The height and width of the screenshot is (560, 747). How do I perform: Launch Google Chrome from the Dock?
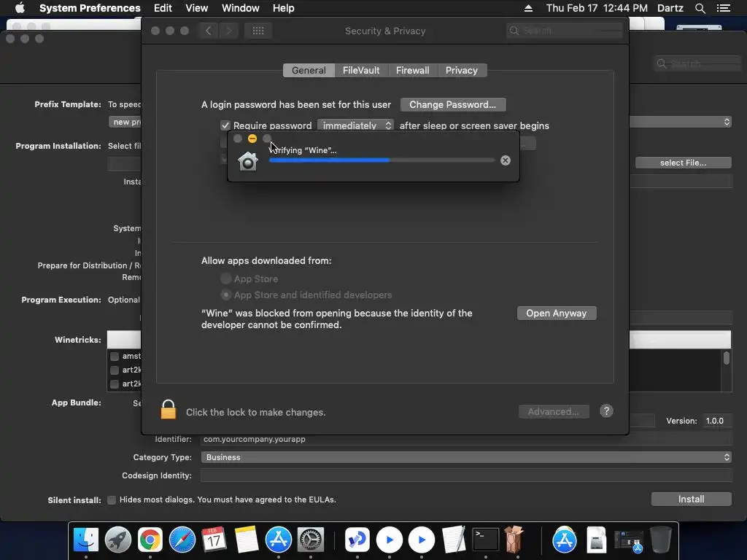pyautogui.click(x=150, y=540)
